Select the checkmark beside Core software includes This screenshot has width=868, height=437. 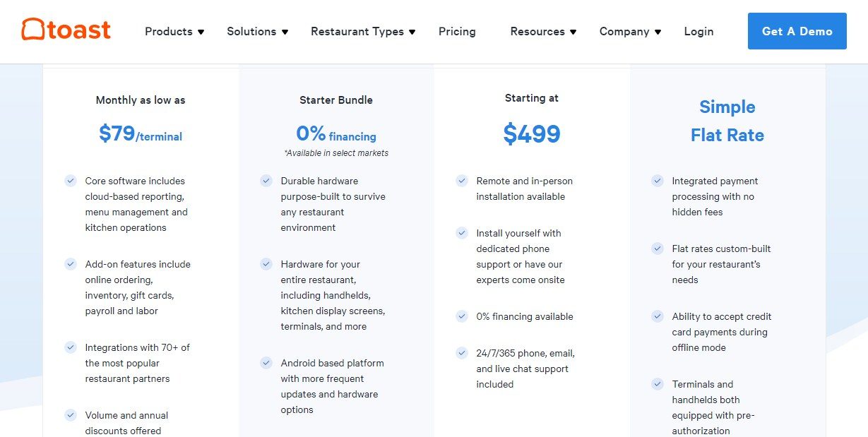pos(71,181)
